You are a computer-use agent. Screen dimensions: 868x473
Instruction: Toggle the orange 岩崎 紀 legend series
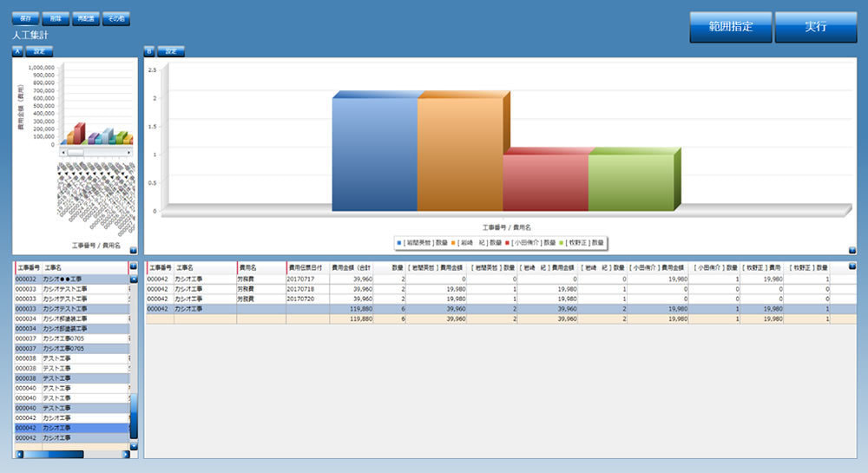click(480, 243)
